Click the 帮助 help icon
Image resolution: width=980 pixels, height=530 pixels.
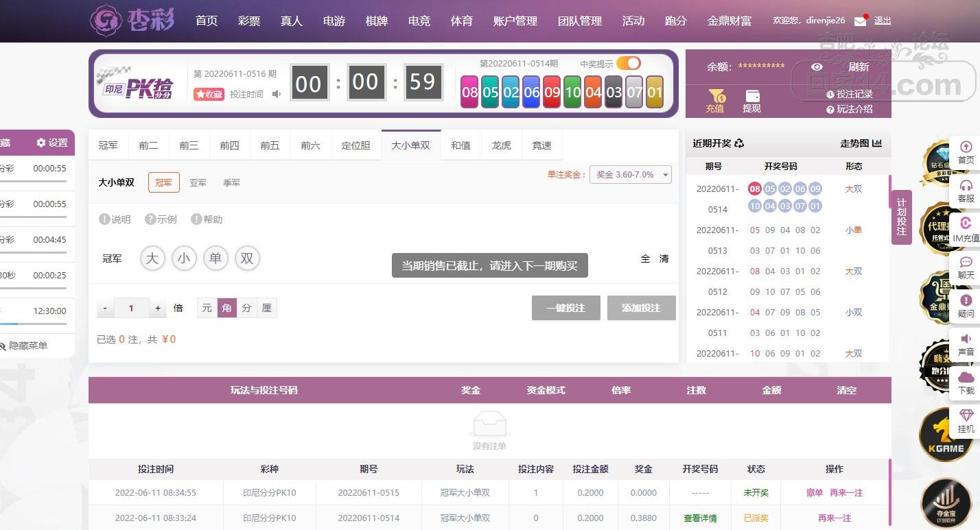[x=196, y=219]
